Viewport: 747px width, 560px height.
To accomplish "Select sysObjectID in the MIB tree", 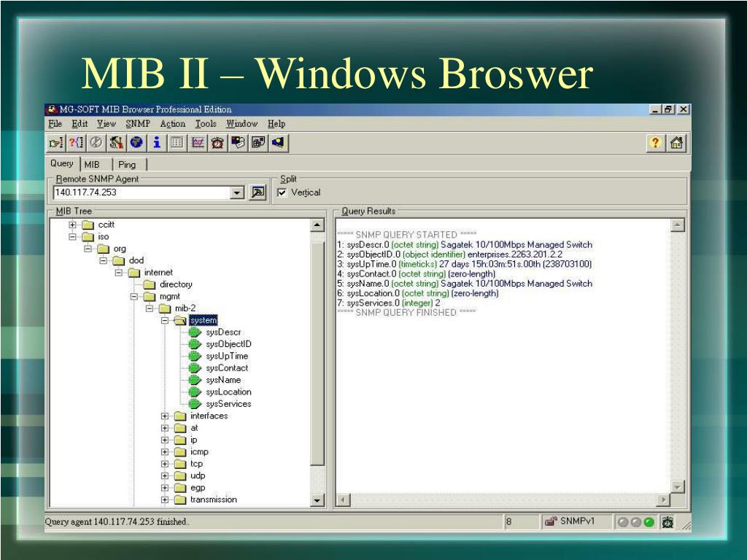I will pos(228,344).
